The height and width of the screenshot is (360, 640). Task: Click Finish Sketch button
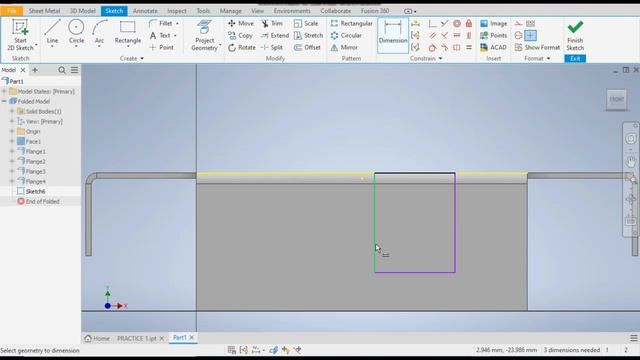[575, 36]
